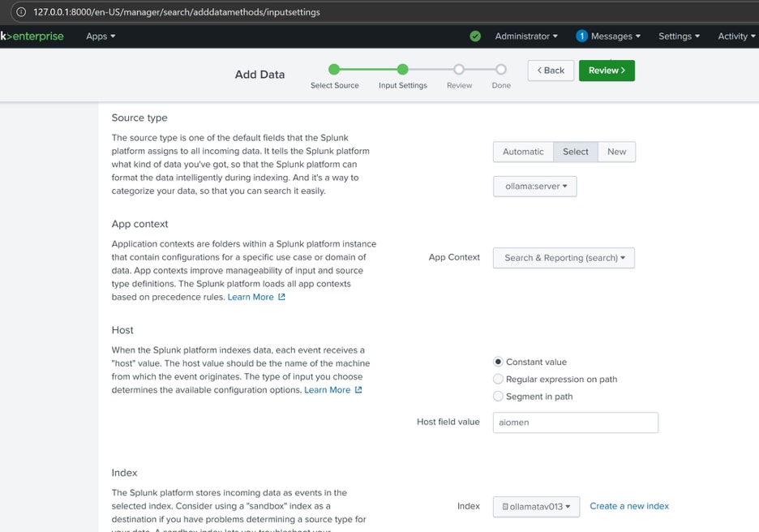Click the Host field value input
The image size is (759, 532).
coord(575,422)
